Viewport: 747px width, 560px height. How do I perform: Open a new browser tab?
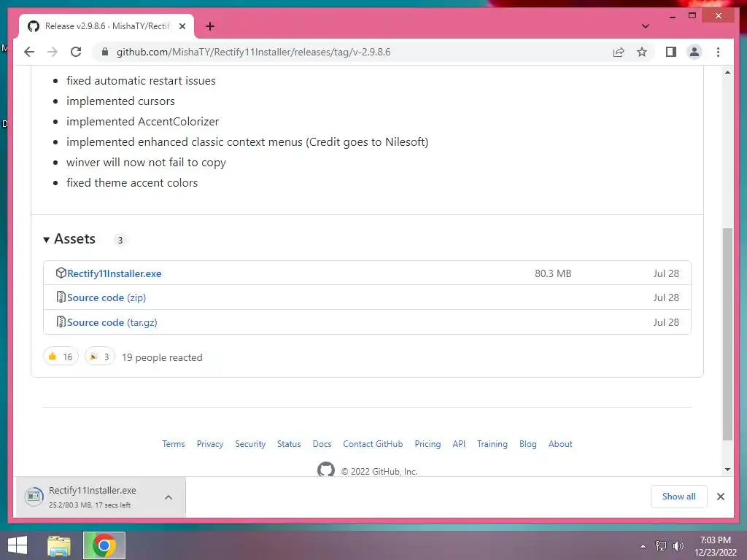coord(210,26)
